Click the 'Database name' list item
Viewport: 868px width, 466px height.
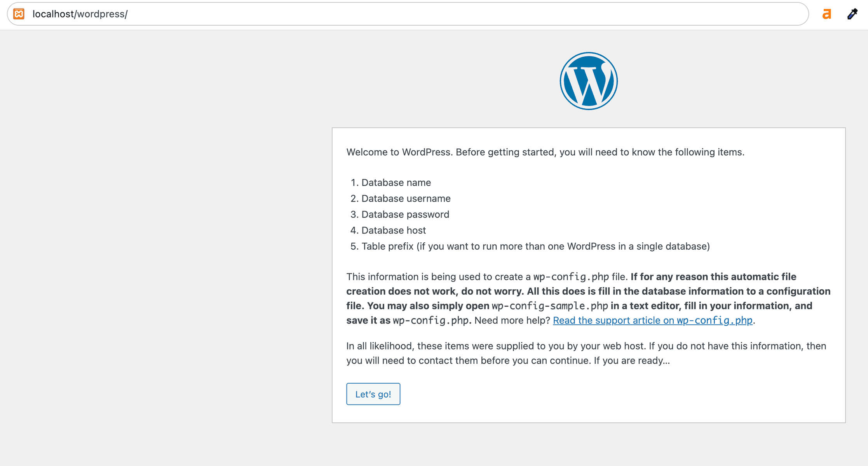tap(396, 183)
